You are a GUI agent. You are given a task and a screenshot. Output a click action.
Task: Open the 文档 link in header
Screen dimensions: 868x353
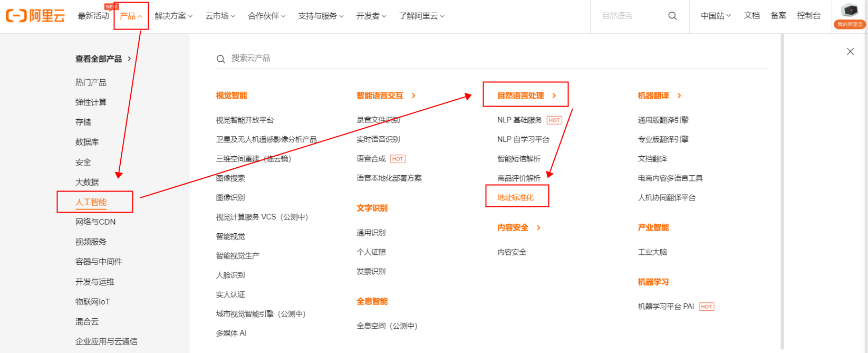(x=752, y=16)
